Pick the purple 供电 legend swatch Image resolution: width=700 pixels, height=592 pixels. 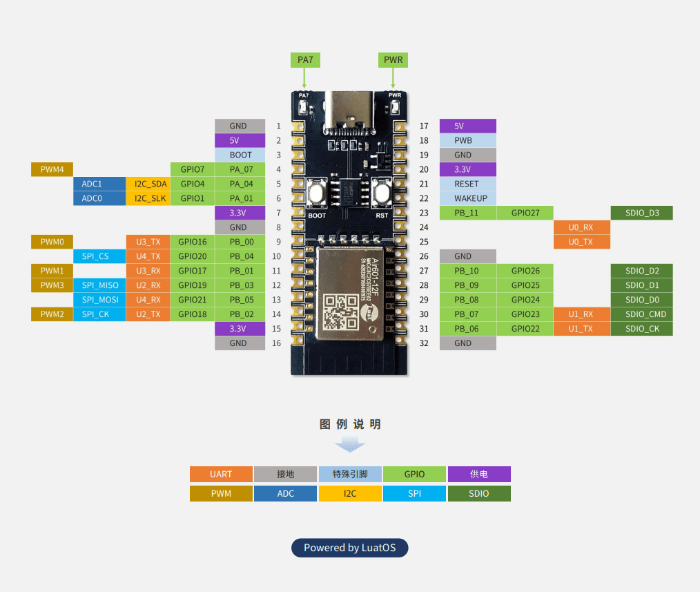pos(479,475)
